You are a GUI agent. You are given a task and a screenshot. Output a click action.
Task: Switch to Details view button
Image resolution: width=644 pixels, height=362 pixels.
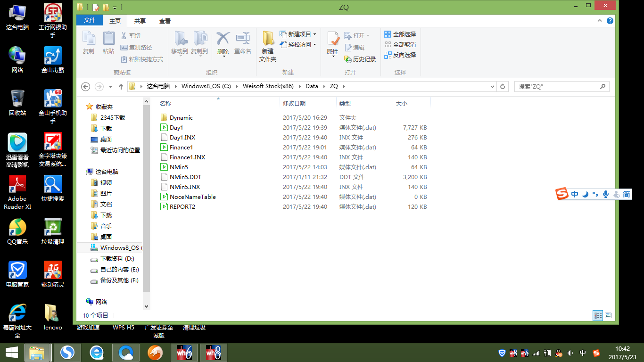click(598, 315)
